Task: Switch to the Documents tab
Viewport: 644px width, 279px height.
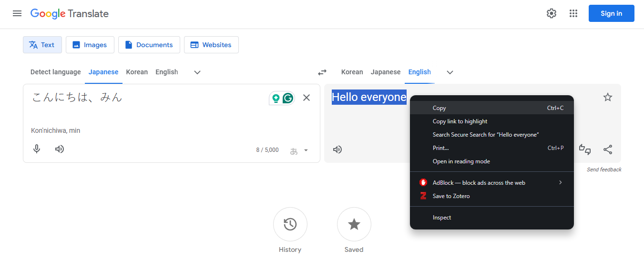Action: click(149, 44)
